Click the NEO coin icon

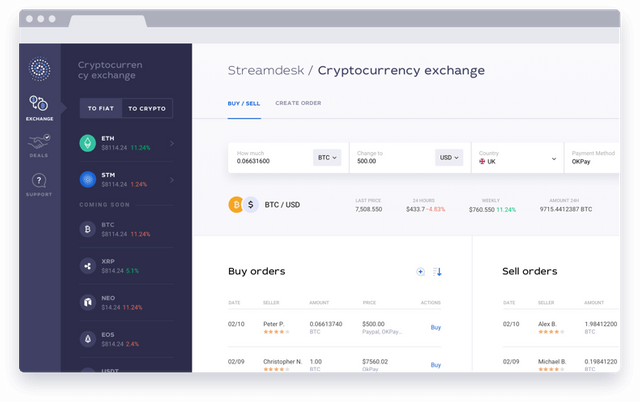tap(87, 302)
